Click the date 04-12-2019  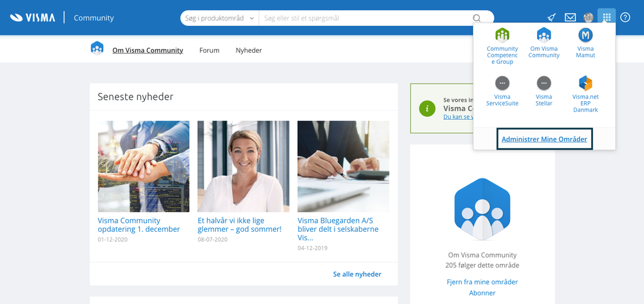(313, 248)
